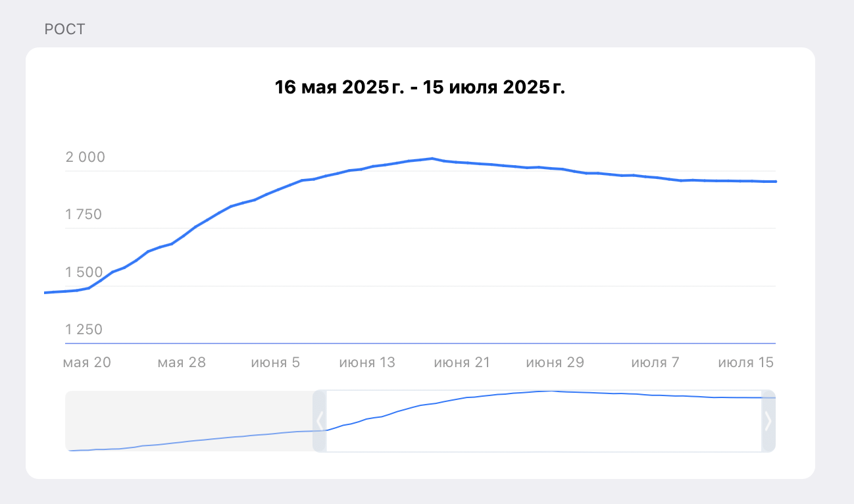Click the 2 000 value axis label
Screen dimensions: 854x504
(x=85, y=157)
